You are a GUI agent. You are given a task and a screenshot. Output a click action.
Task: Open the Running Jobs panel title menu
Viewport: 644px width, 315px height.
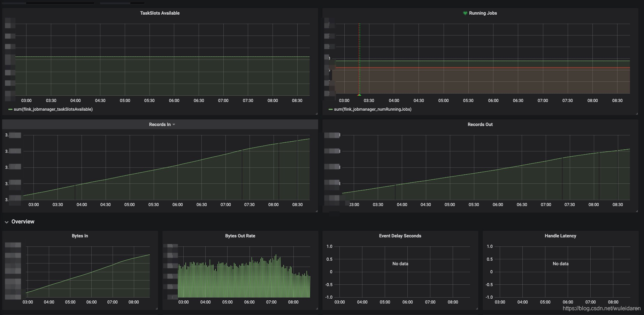pyautogui.click(x=483, y=13)
